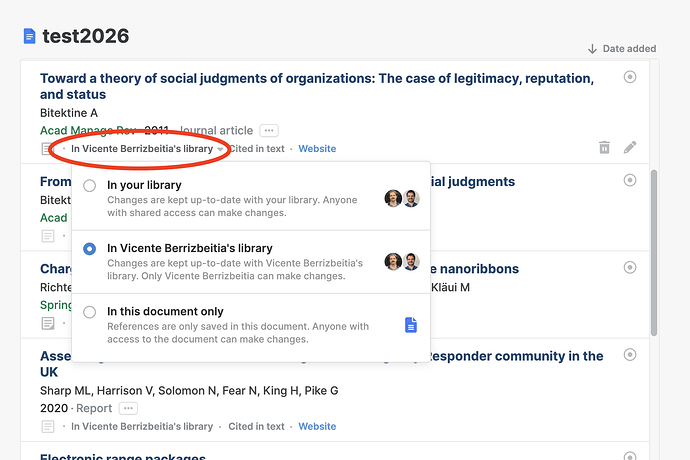The height and width of the screenshot is (460, 690).
Task: Change sort order via the Date added control
Action: [622, 48]
